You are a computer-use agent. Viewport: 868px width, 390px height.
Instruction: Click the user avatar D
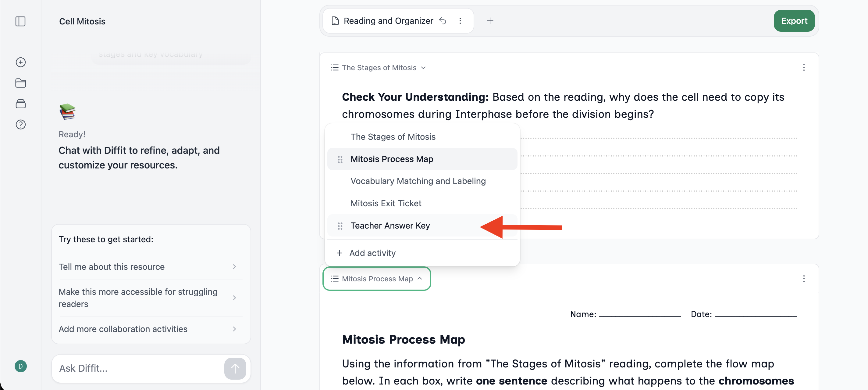tap(20, 366)
